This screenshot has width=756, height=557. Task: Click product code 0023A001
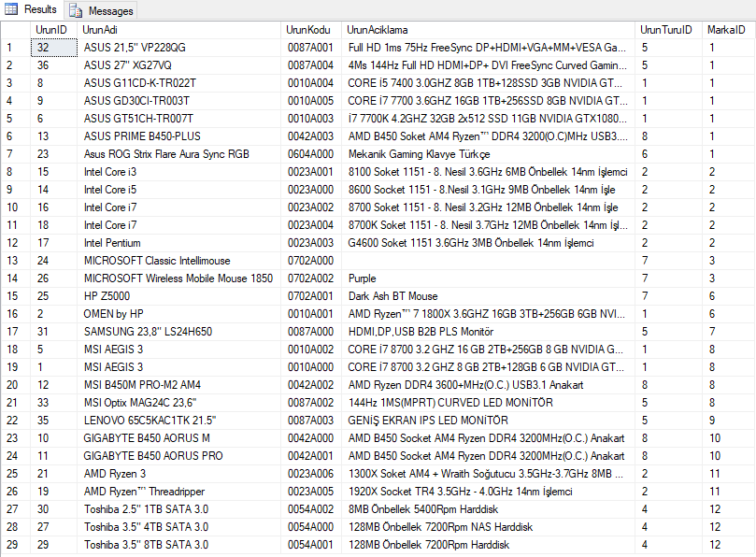coord(311,172)
